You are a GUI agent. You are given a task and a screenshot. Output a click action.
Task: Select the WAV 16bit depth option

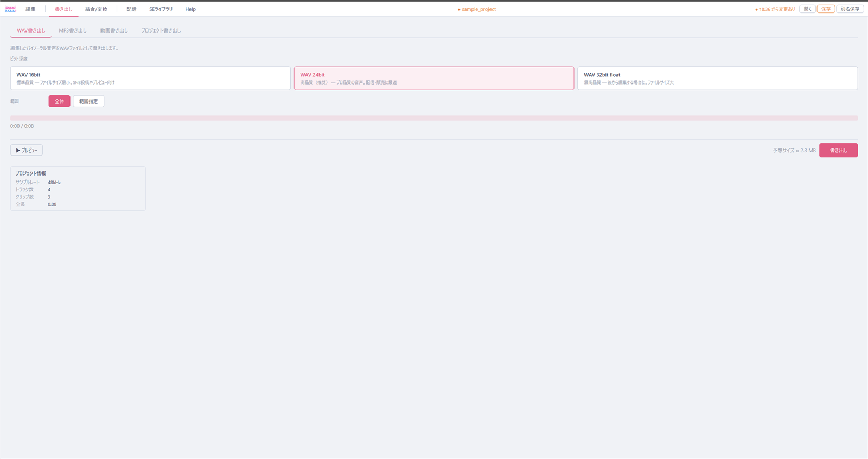click(x=150, y=79)
